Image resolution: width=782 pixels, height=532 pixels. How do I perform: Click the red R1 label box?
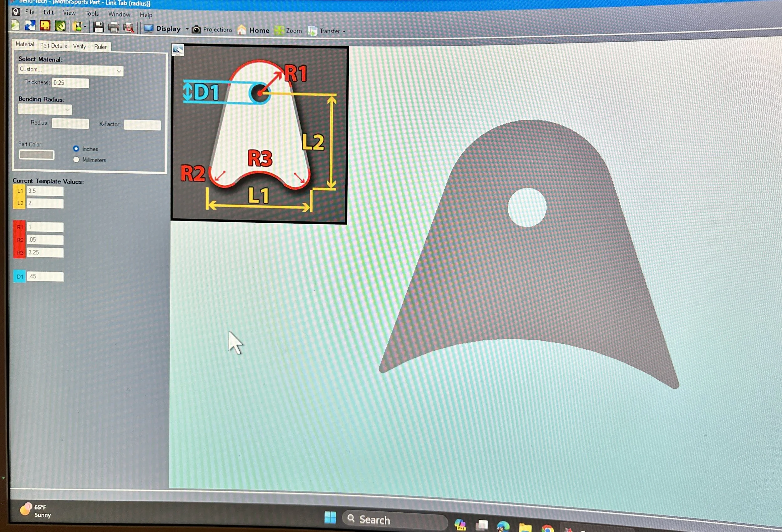click(x=19, y=227)
